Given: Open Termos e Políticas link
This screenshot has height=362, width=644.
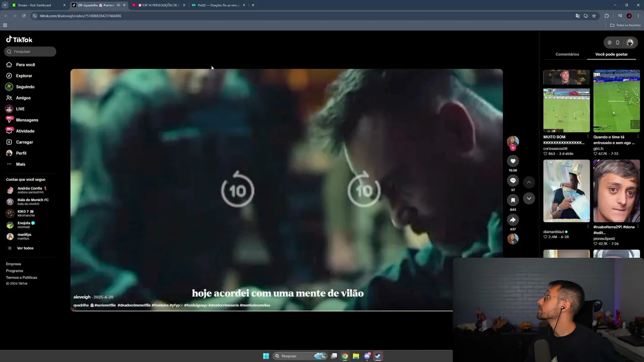Looking at the screenshot, I should 22,278.
